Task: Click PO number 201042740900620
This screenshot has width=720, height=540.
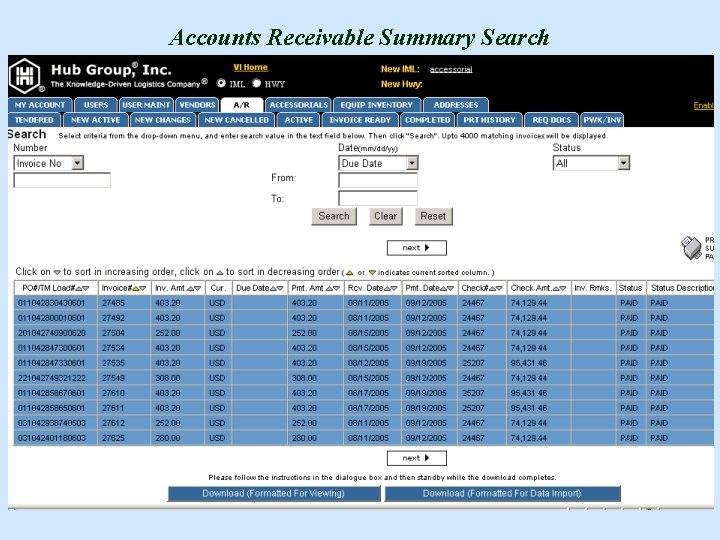Action: pyautogui.click(x=51, y=333)
